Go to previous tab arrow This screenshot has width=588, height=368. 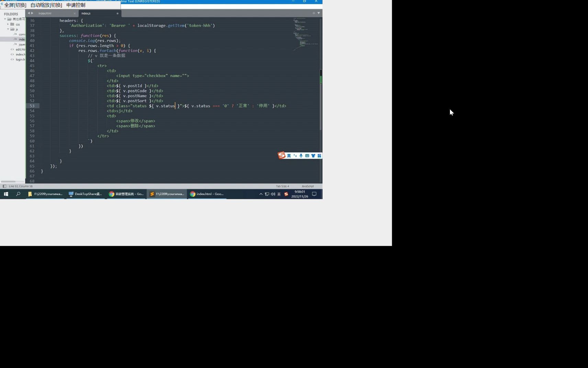[x=29, y=13]
